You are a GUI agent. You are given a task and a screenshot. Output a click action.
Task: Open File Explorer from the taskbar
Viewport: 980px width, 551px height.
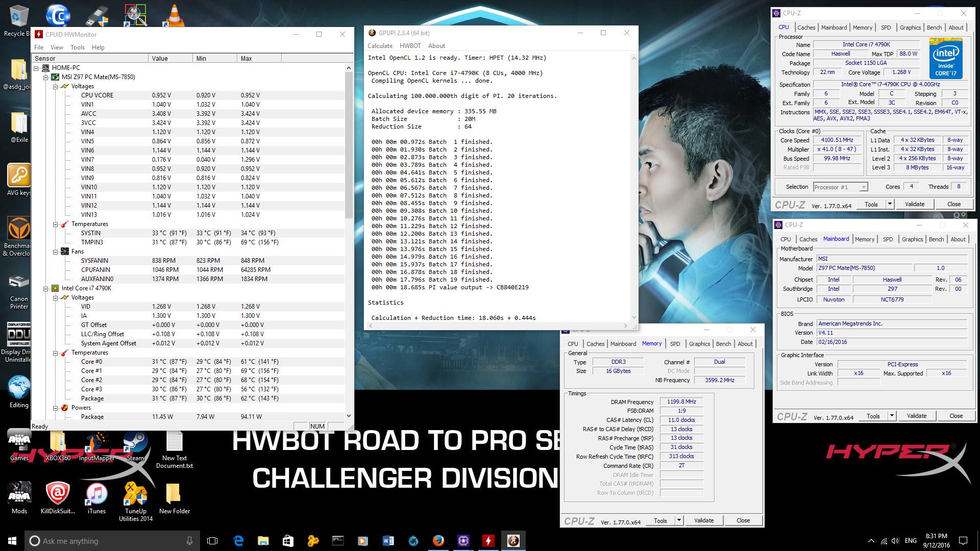263,541
